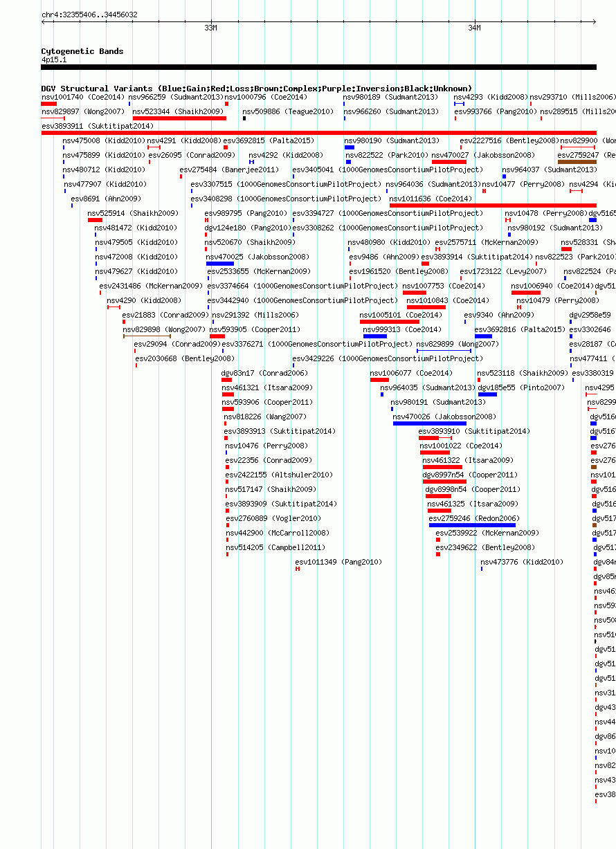616x849 pixels.
Task: Click nsv964035 (Sudmant2013) label
Action: point(428,387)
